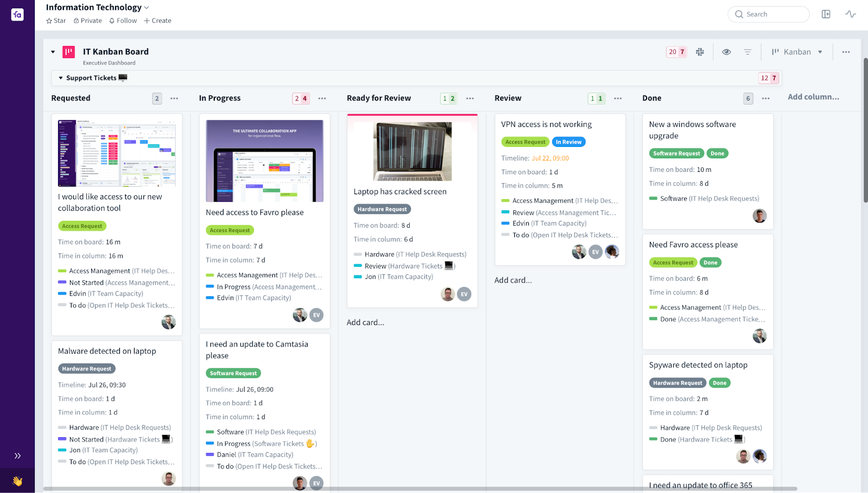The image size is (868, 493).
Task: Open Done column options menu
Action: (765, 98)
